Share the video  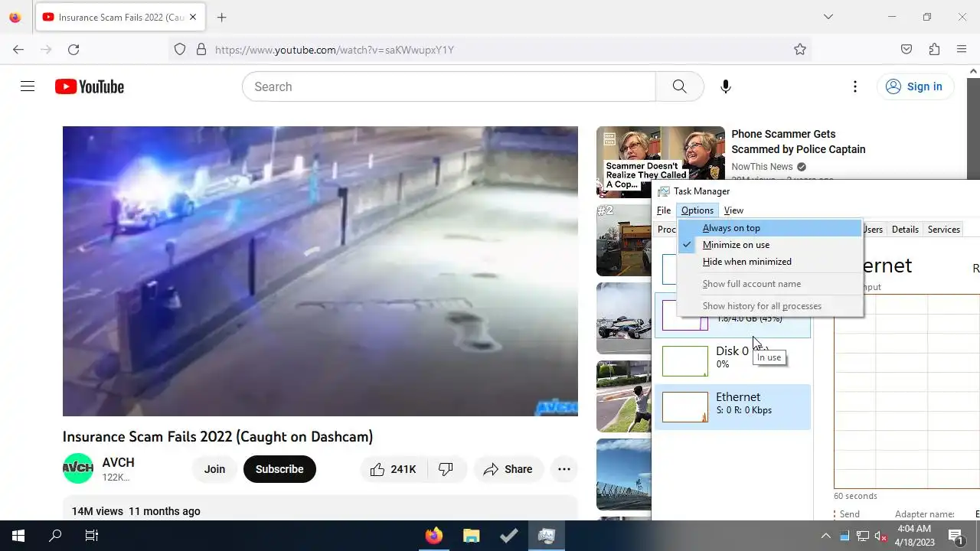coord(508,469)
